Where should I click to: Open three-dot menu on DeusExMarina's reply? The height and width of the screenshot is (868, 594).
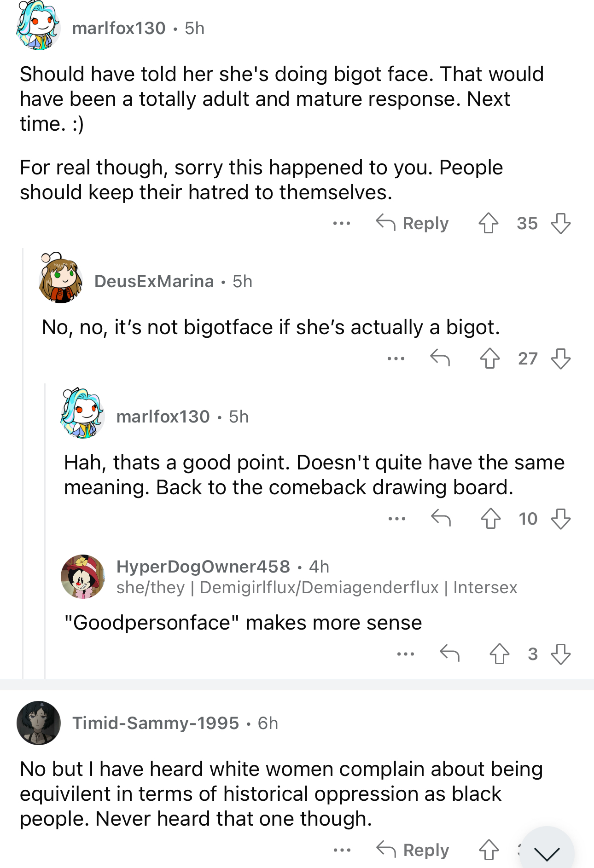pyautogui.click(x=396, y=359)
